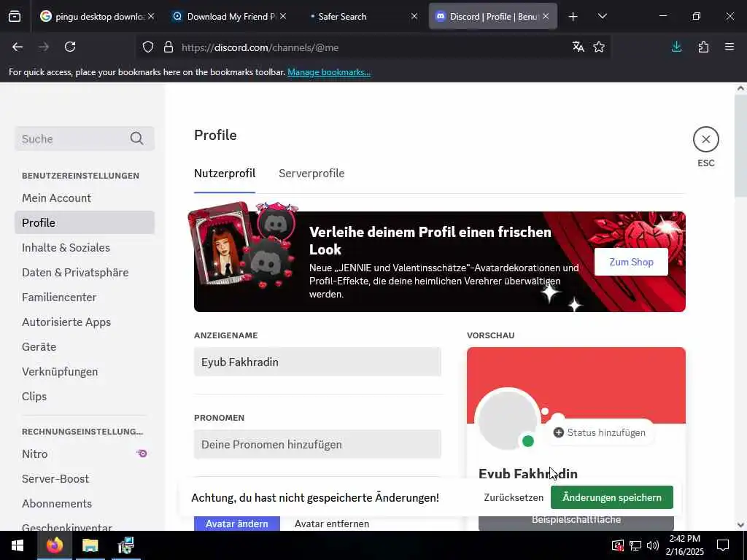Click the Manage bookmarks link
Screen dimensions: 747x560
[x=329, y=72]
